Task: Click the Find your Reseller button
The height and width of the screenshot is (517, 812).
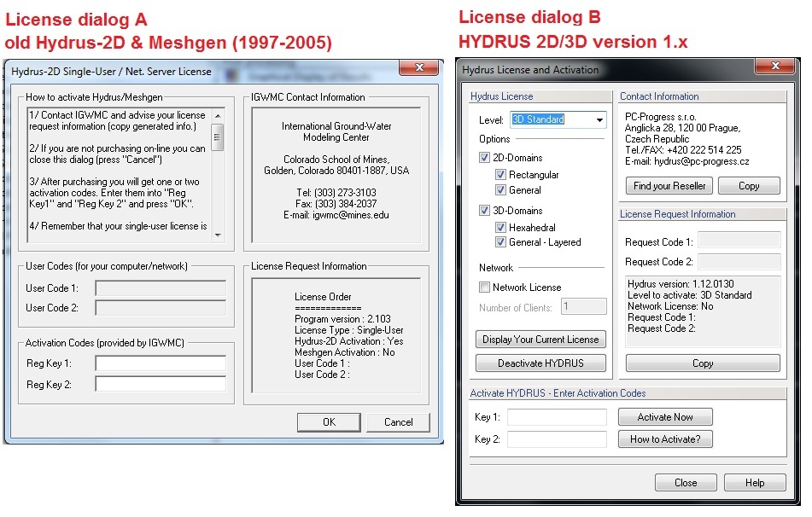Action: [x=669, y=186]
